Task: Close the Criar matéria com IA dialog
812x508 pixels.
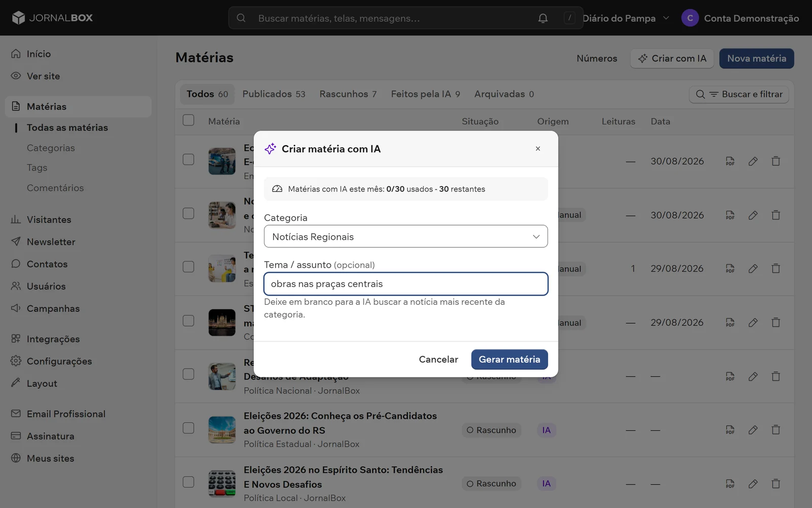Action: pos(537,149)
